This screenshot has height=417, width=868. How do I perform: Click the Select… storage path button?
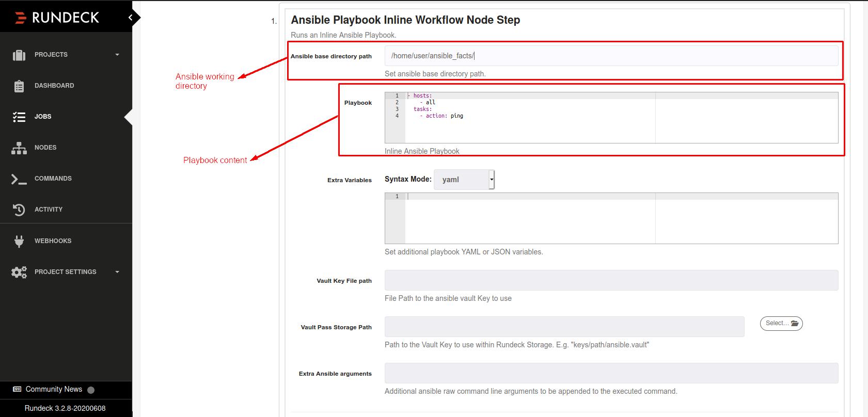pos(781,324)
